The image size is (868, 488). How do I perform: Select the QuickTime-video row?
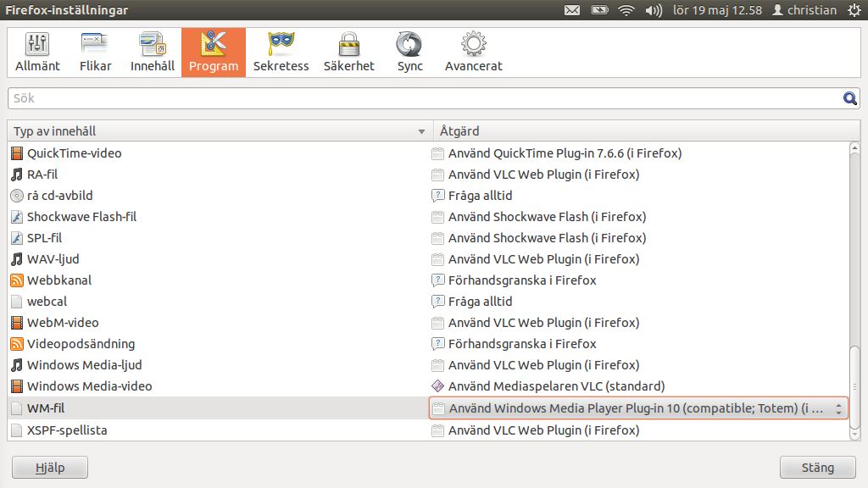click(x=428, y=153)
